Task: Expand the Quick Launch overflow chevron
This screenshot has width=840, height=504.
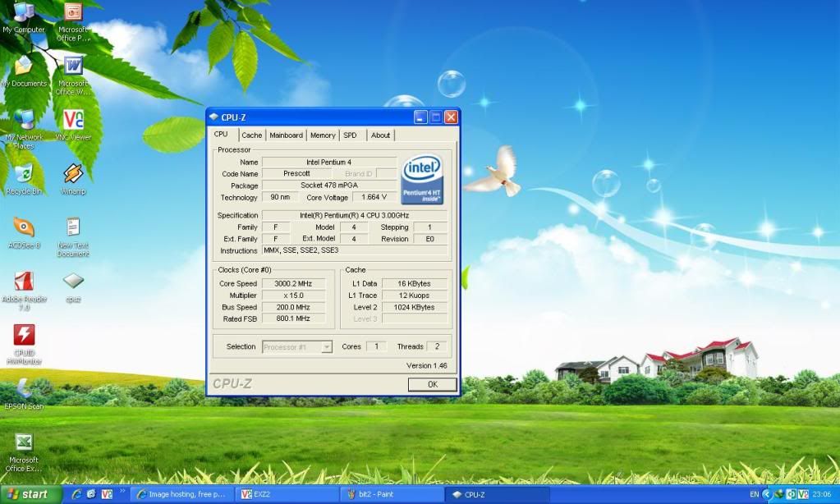Action: [x=122, y=491]
